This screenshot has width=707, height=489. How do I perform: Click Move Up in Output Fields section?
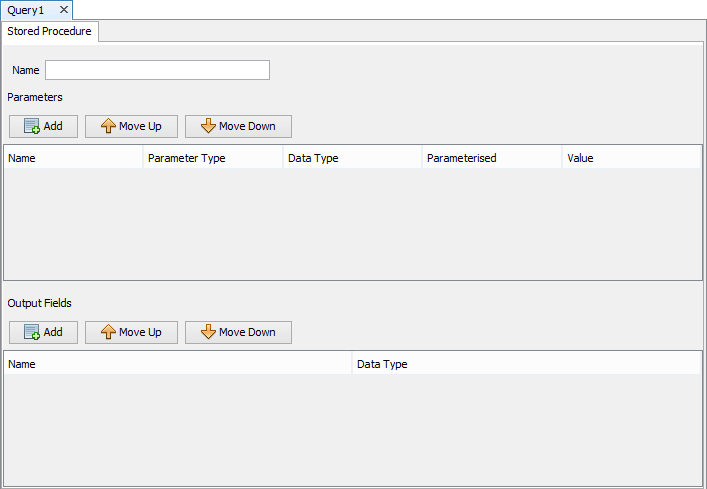pyautogui.click(x=131, y=332)
